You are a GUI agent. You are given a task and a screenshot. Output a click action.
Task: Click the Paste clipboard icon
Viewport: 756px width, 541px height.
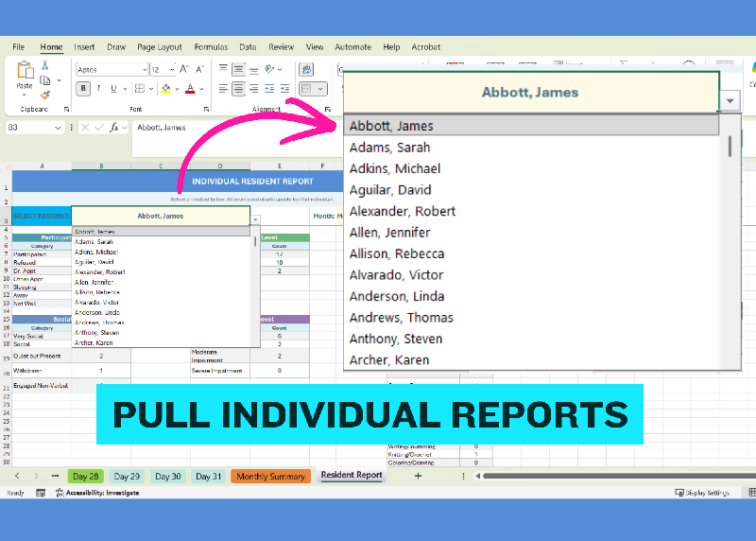coord(25,70)
